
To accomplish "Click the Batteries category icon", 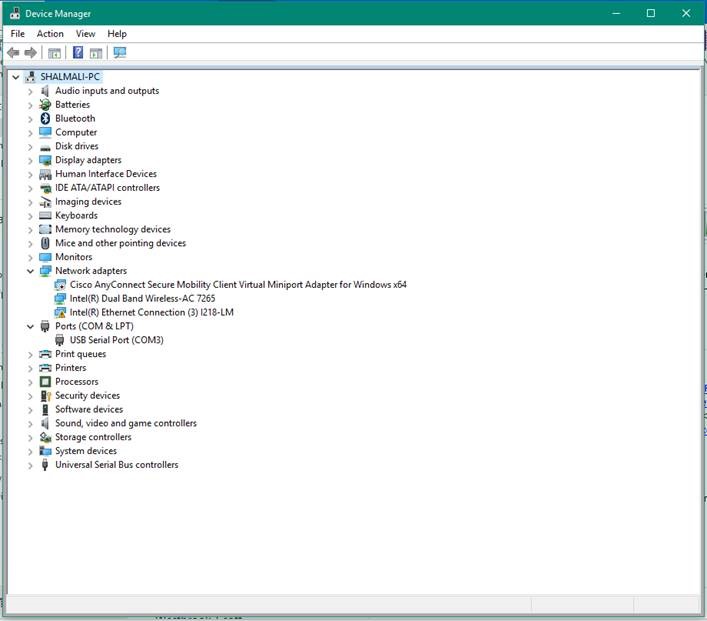I will pos(45,104).
